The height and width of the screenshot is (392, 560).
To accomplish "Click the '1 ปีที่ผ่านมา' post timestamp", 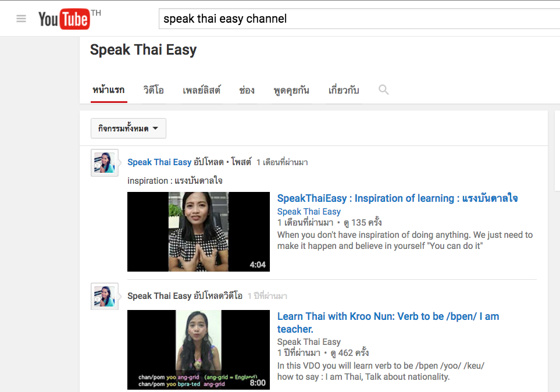I will [267, 296].
